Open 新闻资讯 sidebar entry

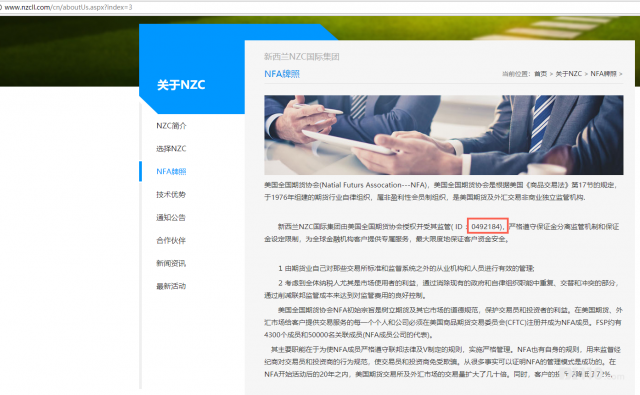tap(171, 263)
